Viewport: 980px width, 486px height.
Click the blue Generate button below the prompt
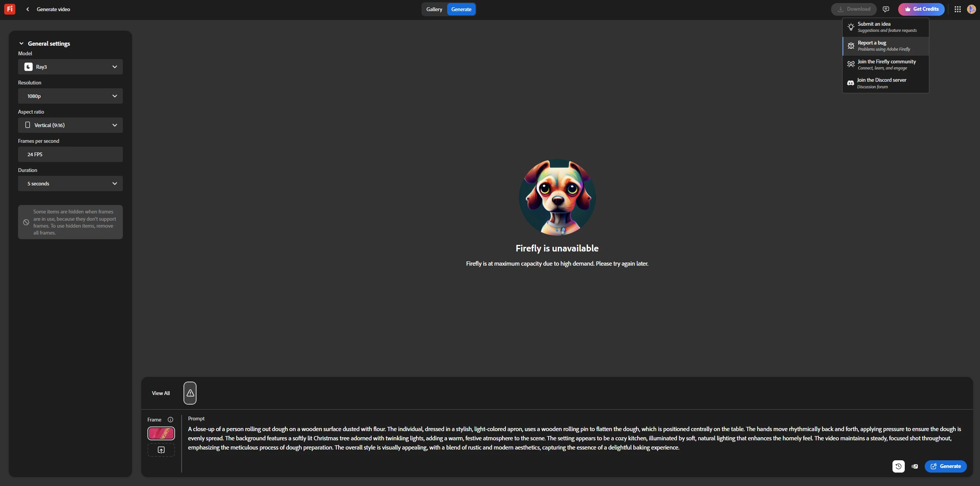tap(945, 466)
